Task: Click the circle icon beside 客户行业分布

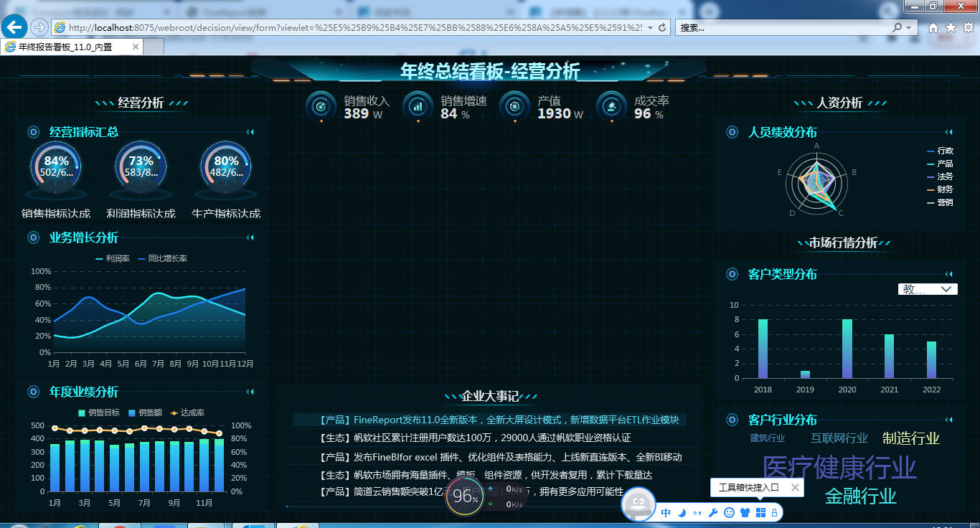Action: tap(732, 420)
